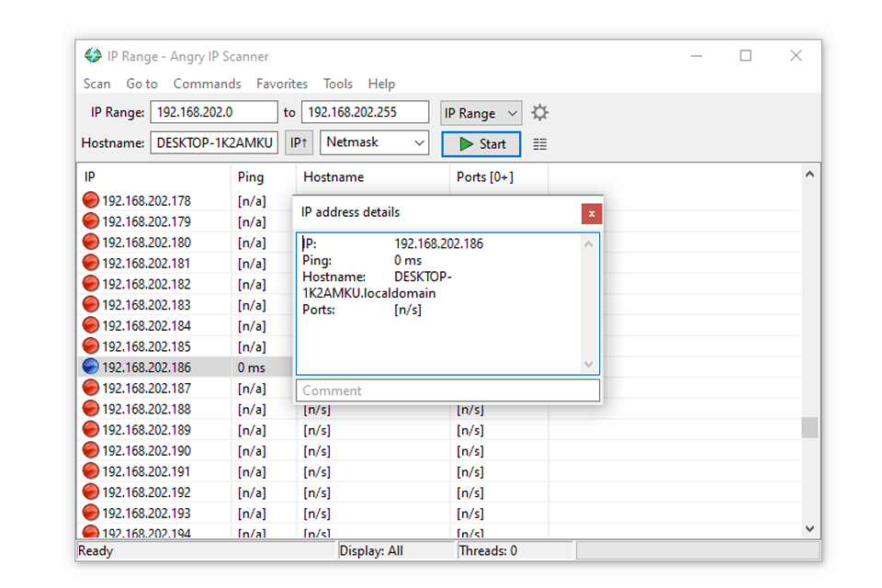Click the Angry IP Scanner app icon
This screenshot has height=588, width=882.
93,56
